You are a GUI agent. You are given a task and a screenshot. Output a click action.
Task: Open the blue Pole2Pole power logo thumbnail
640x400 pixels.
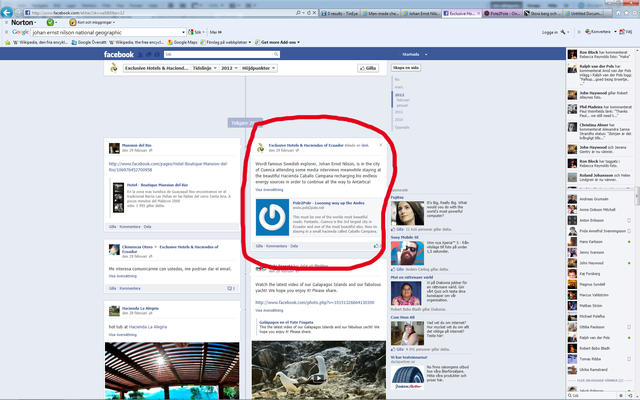(272, 217)
